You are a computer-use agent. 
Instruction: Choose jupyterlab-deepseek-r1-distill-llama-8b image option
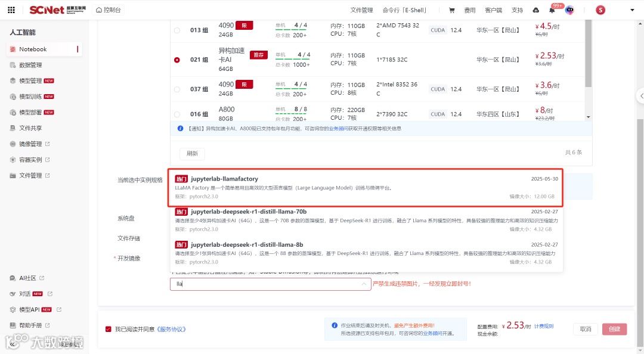[x=366, y=253]
